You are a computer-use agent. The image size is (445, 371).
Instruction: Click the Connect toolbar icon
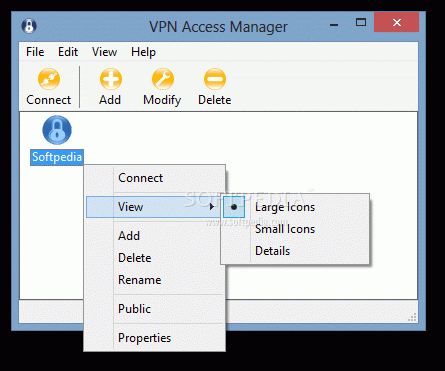coord(49,79)
